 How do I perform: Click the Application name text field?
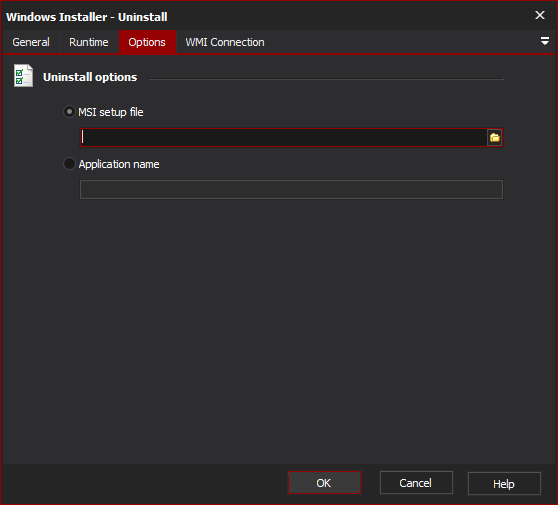(291, 189)
